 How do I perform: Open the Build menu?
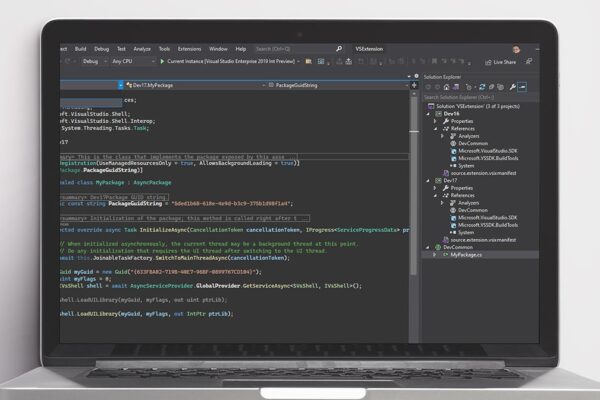pyautogui.click(x=80, y=49)
